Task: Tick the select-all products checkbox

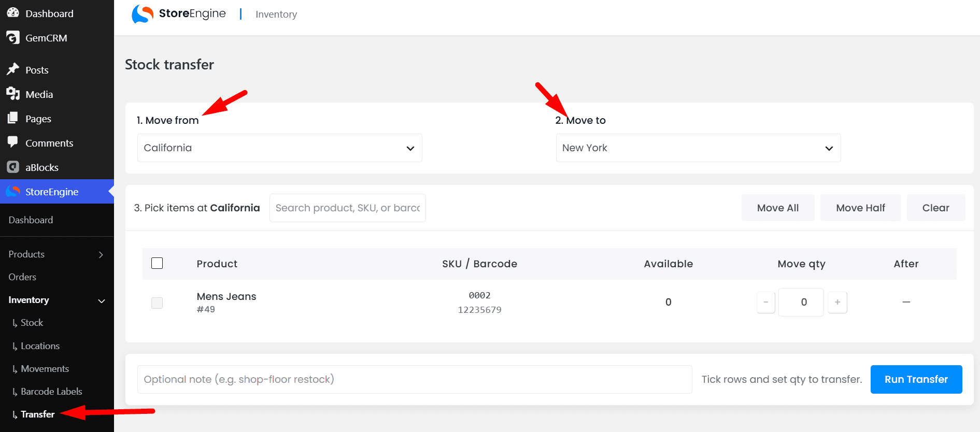Action: pyautogui.click(x=157, y=263)
